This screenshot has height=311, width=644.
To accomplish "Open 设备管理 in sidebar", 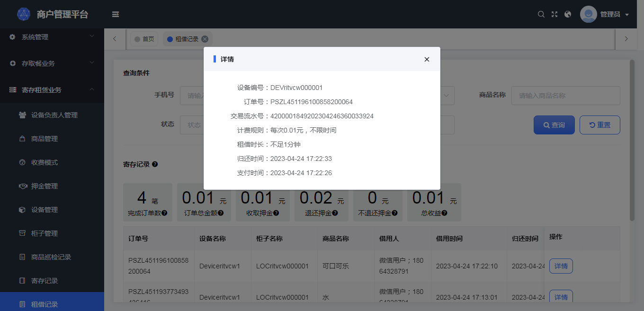I will (52, 210).
